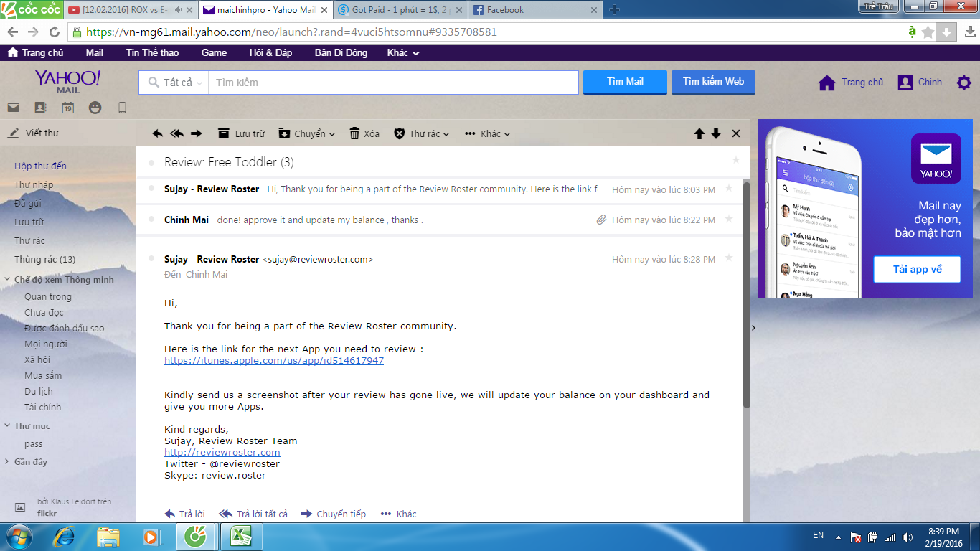Screen dimensions: 980x551
Task: Open the mobile phone icon in sidebar
Action: (x=122, y=108)
